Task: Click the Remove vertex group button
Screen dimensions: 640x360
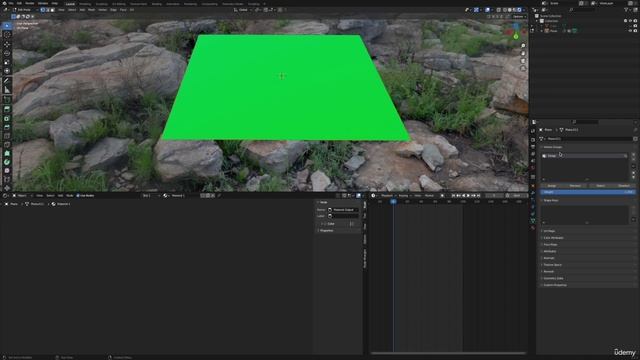Action: tap(575, 186)
